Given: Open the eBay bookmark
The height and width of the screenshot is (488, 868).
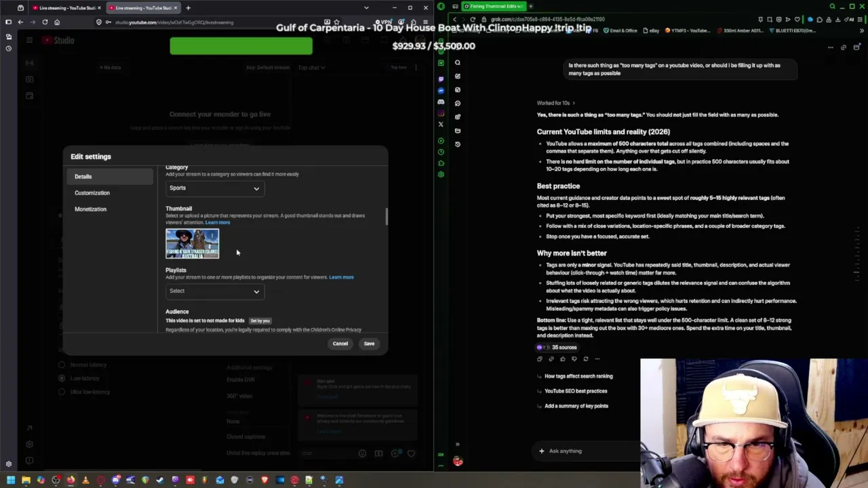Looking at the screenshot, I should (652, 30).
